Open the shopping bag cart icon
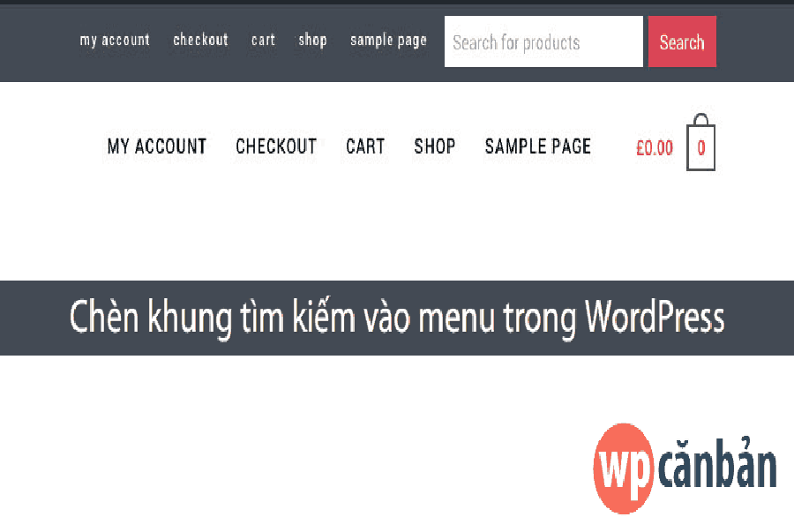Viewport: 794px width, 532px height. pyautogui.click(x=700, y=142)
